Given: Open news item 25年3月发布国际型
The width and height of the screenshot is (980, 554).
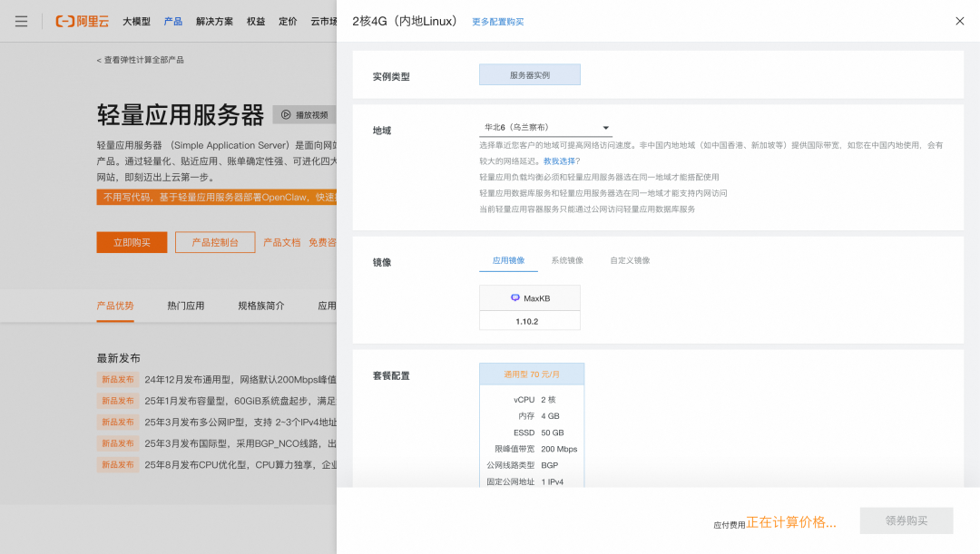Looking at the screenshot, I should [x=240, y=443].
